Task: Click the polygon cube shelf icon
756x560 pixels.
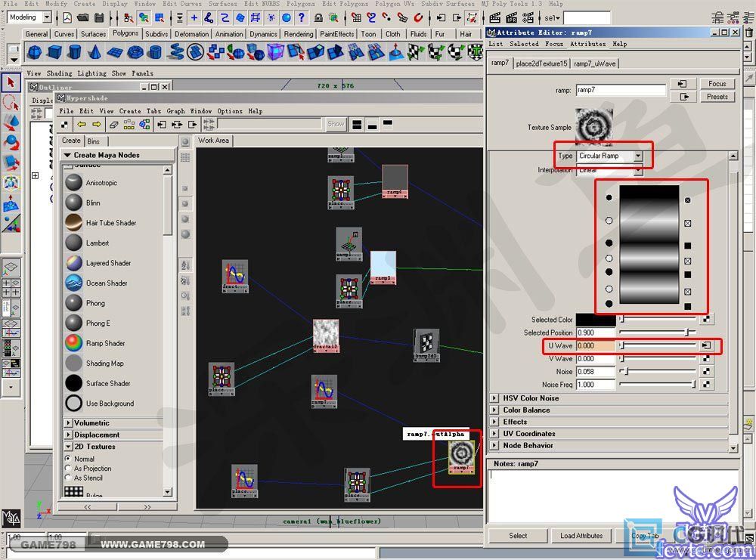Action: [55, 51]
